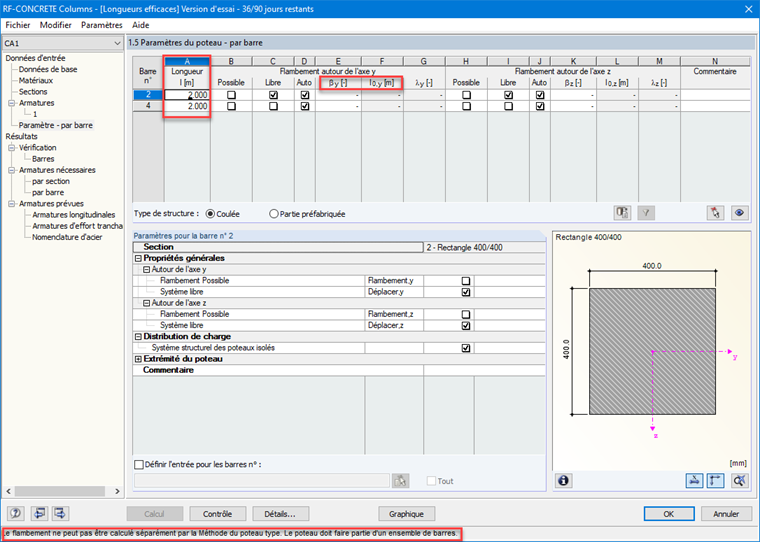Expand the Extrémité du poteau group

coord(138,359)
